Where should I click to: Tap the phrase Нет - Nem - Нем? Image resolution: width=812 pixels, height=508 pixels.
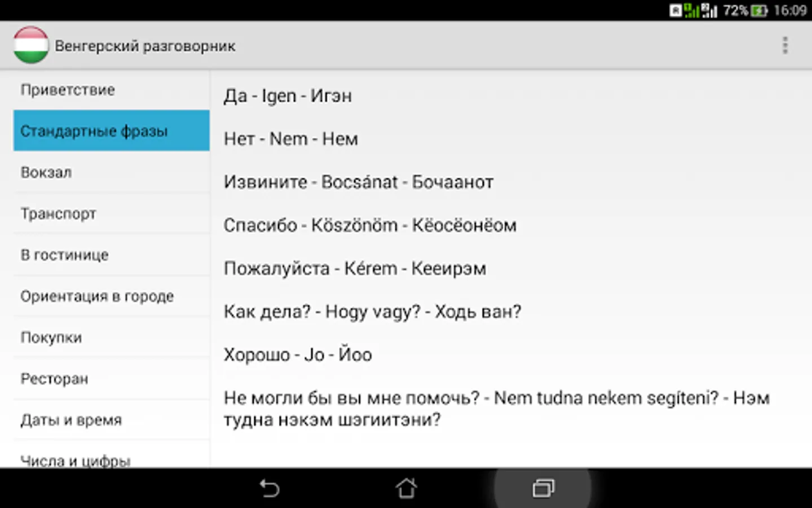click(x=291, y=139)
